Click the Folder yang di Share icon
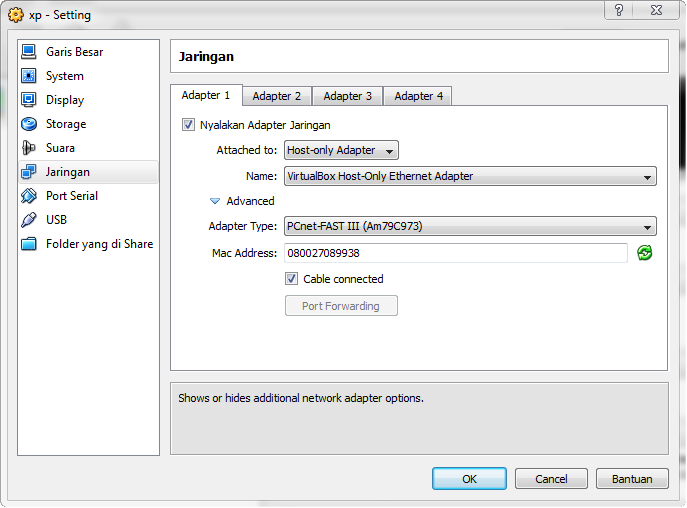The height and width of the screenshot is (508, 687). point(28,244)
